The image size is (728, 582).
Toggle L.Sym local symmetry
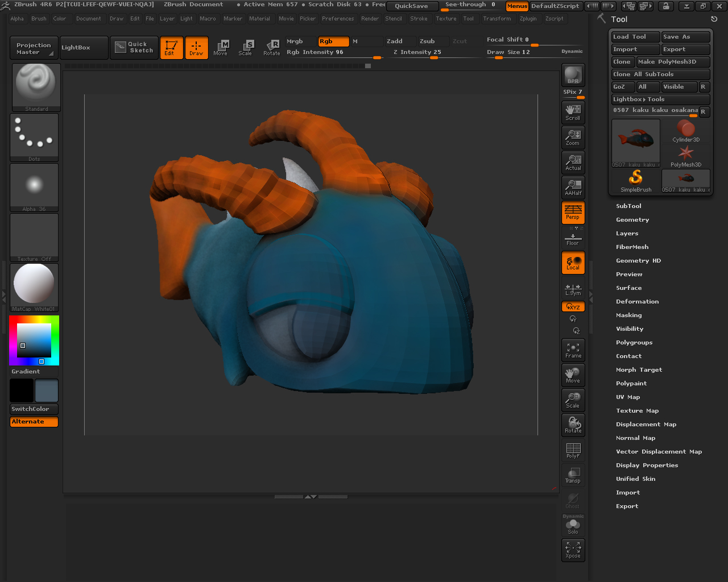coord(573,289)
